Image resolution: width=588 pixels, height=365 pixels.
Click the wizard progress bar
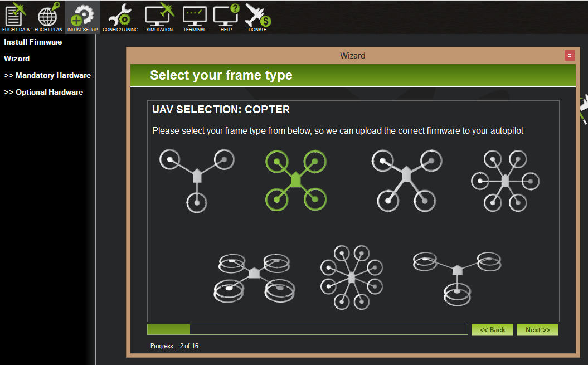point(307,329)
